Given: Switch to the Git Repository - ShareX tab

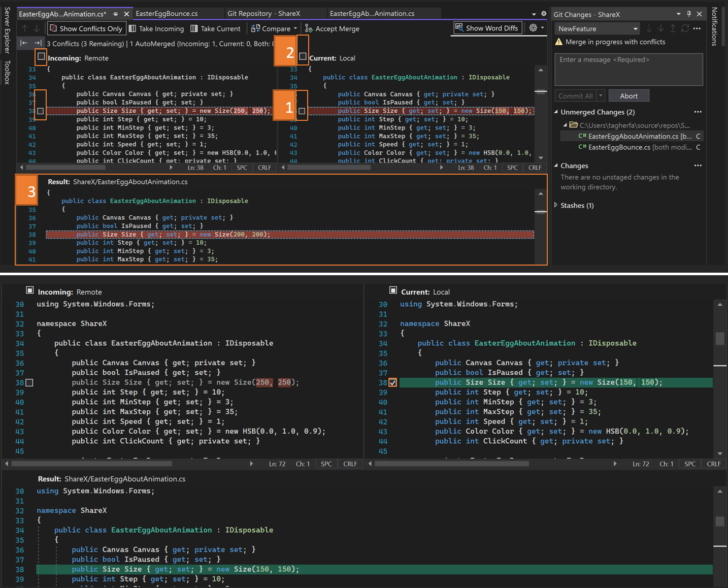Looking at the screenshot, I should coord(263,14).
